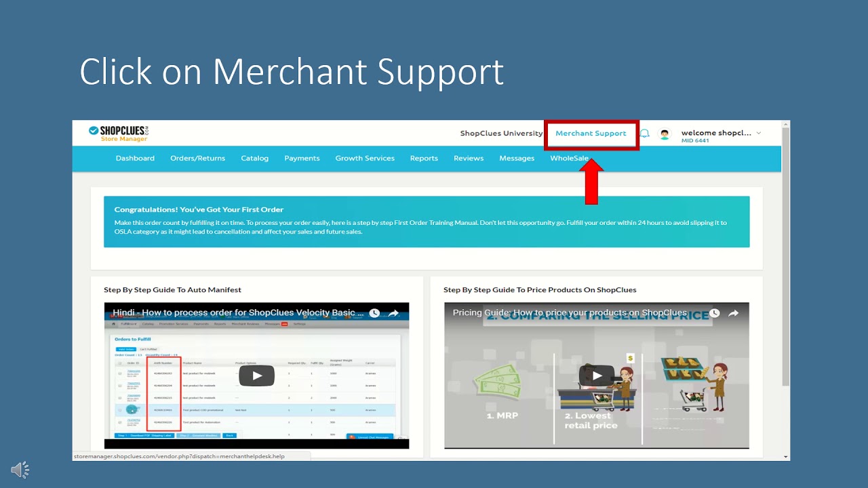
Task: Open the Orders/Returns menu
Action: pos(197,158)
